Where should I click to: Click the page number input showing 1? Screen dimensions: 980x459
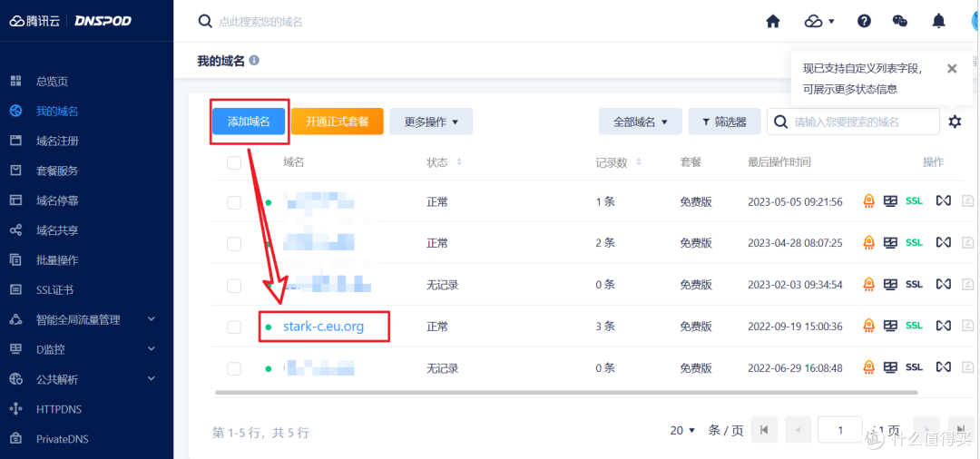[840, 430]
